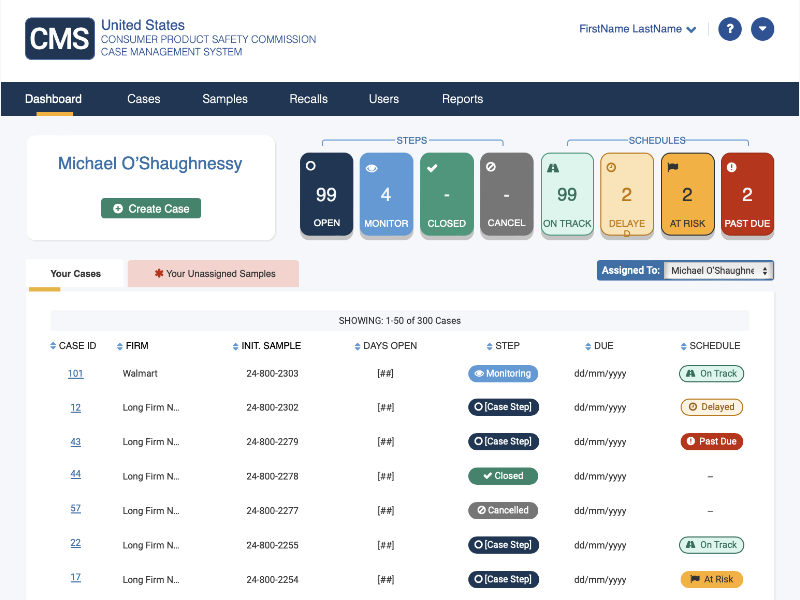Click the Past Due status pill for case 43
Viewport: 800px width, 600px height.
pos(711,441)
